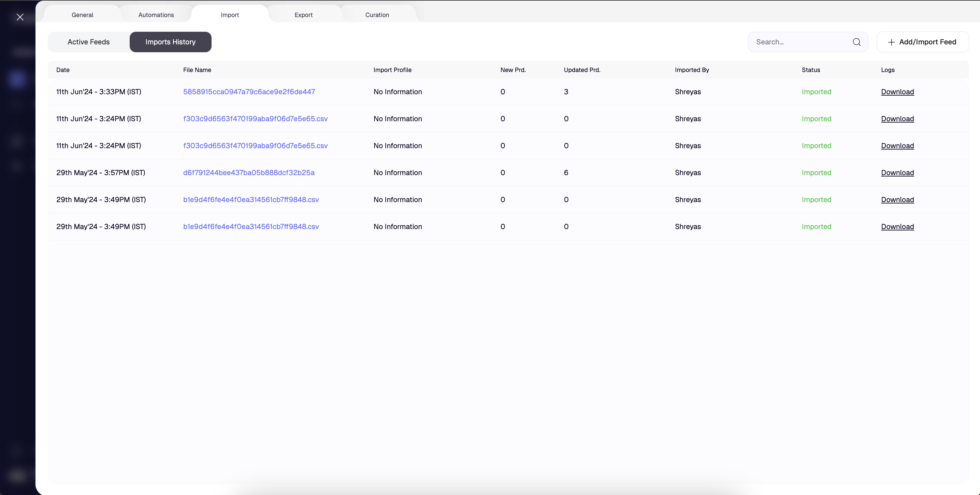Open file 5858915cca0947a79c6ace9e2f6de447

[x=249, y=92]
